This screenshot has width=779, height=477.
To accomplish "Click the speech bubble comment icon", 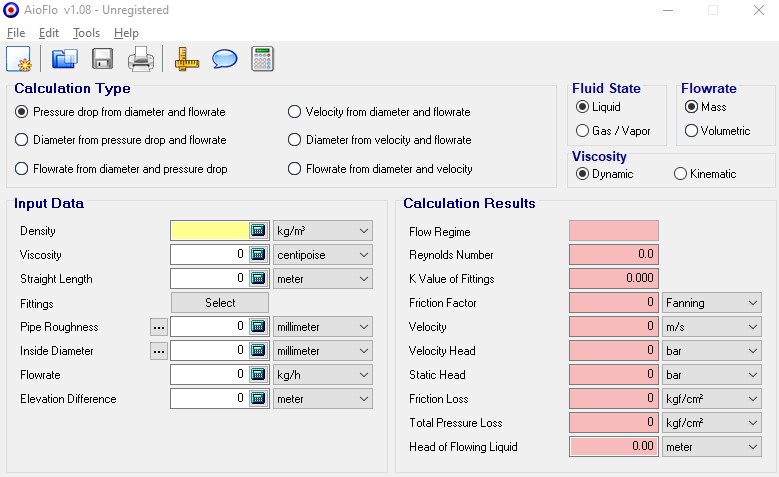I will click(224, 60).
